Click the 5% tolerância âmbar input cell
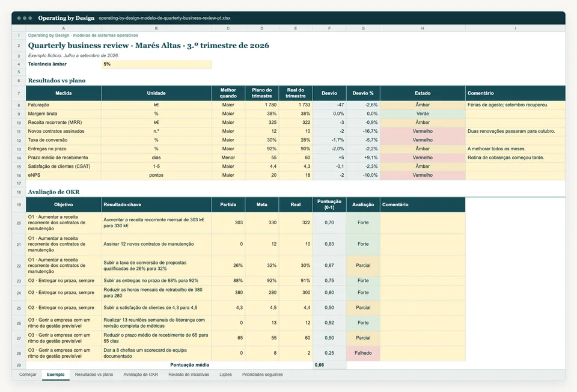Screen dimensions: 577x392 pos(156,64)
